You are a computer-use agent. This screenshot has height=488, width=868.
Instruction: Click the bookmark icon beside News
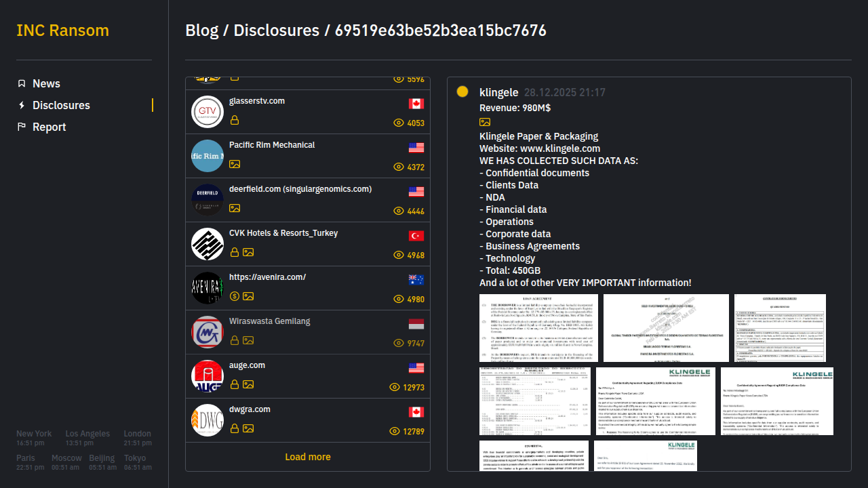22,83
